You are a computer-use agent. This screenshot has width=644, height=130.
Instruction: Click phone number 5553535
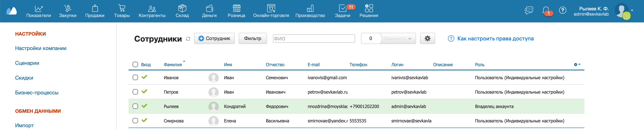[x=358, y=121]
